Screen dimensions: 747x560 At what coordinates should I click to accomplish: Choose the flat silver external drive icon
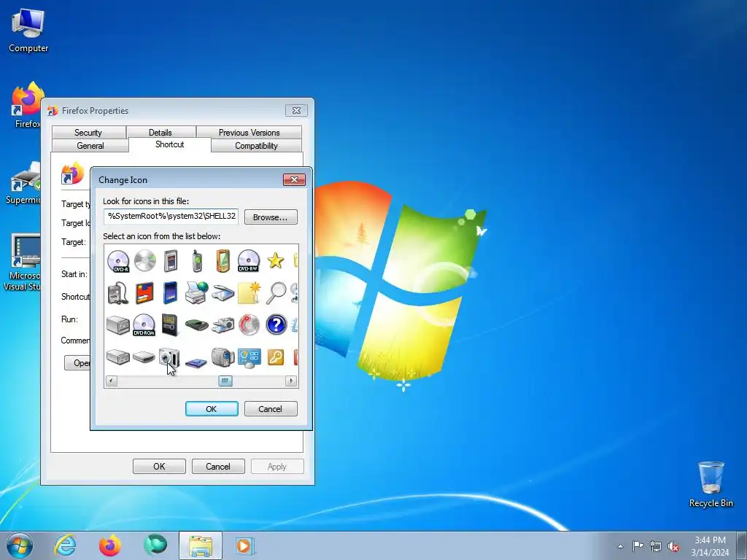point(144,357)
